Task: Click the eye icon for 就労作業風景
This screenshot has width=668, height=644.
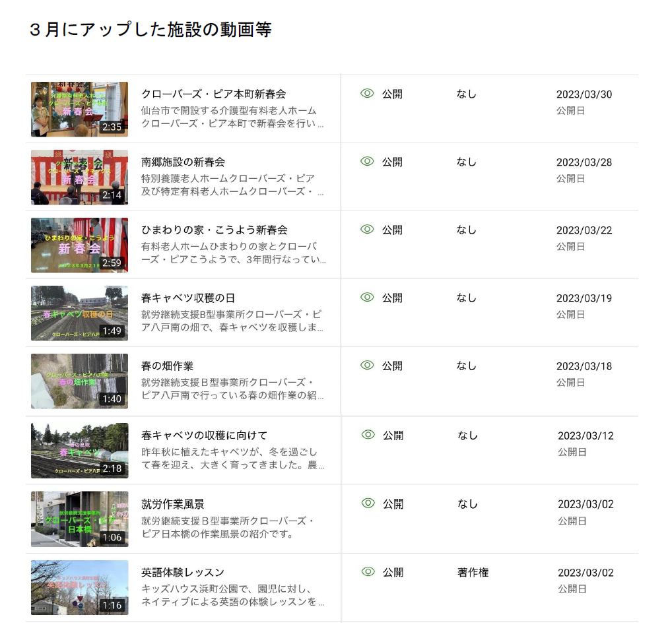Action: click(x=368, y=503)
